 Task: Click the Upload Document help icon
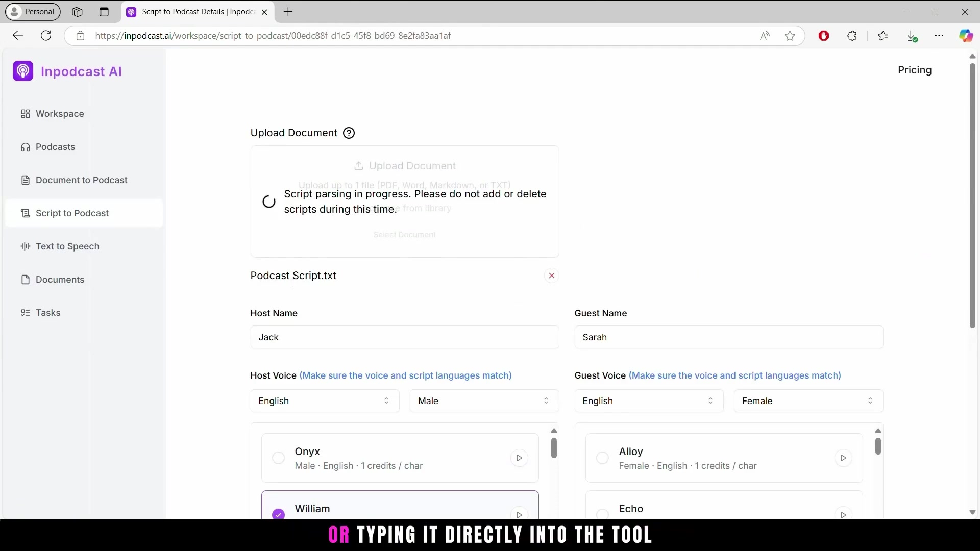pos(349,133)
